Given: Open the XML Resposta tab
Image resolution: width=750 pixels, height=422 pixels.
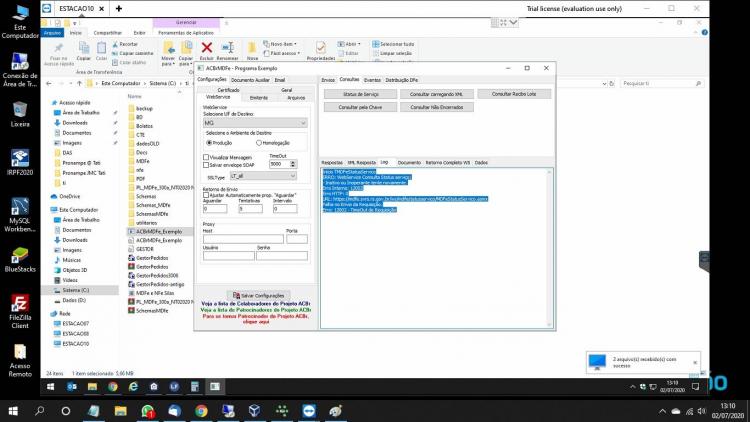Looking at the screenshot, I should [x=362, y=163].
